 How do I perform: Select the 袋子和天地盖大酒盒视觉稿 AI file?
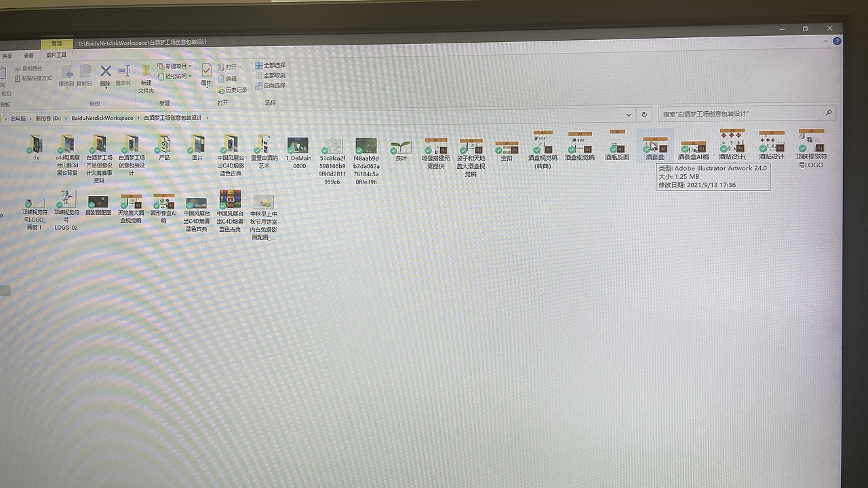[x=471, y=158]
